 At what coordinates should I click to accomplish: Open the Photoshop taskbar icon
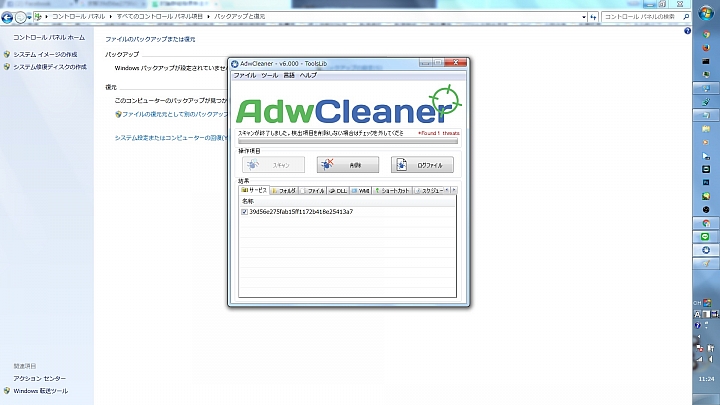[x=706, y=182]
